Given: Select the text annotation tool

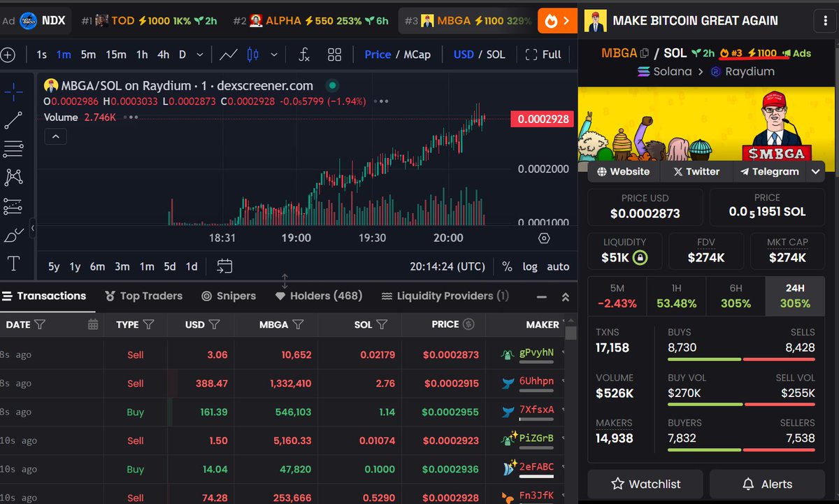Looking at the screenshot, I should tap(14, 264).
